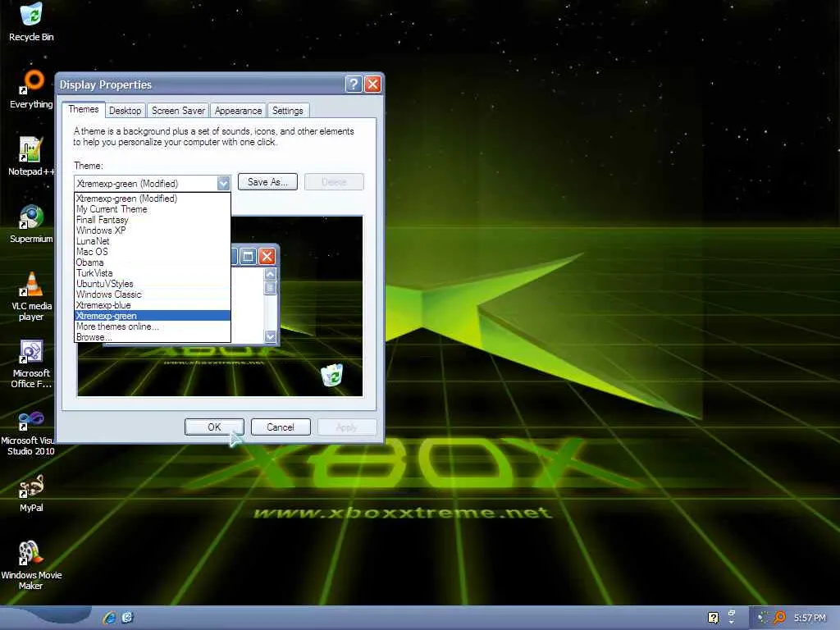Select UbuntuVStyles from the theme list
The height and width of the screenshot is (630, 840).
coord(152,284)
